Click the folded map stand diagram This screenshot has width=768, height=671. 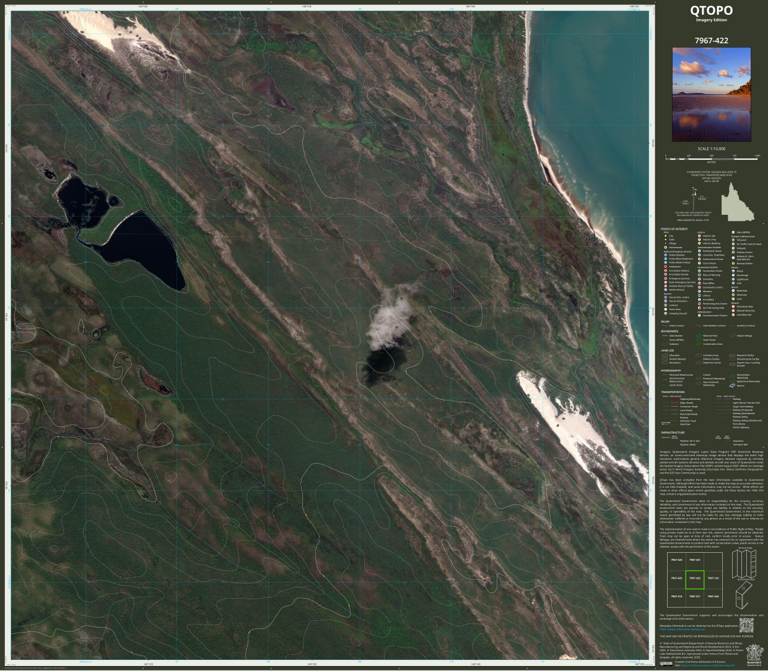pos(743,595)
